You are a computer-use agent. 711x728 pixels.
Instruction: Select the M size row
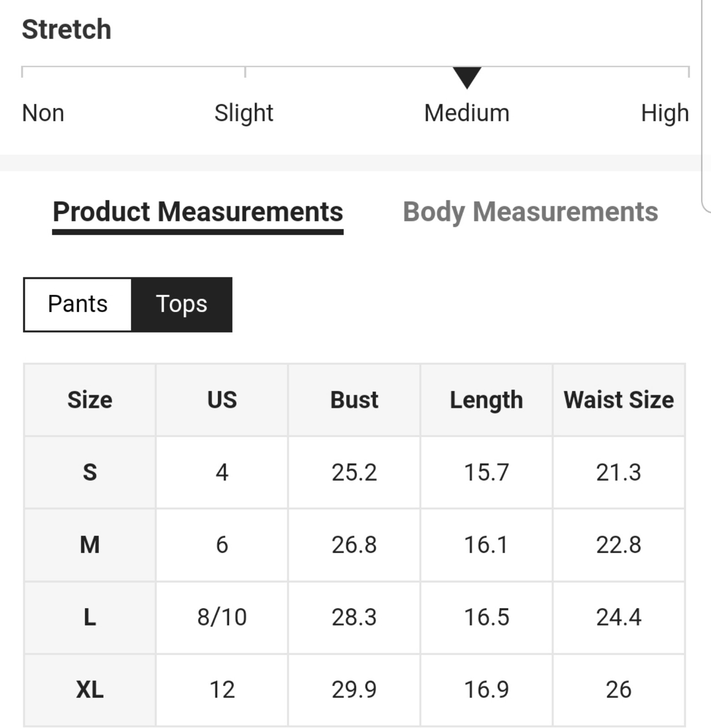click(x=354, y=545)
